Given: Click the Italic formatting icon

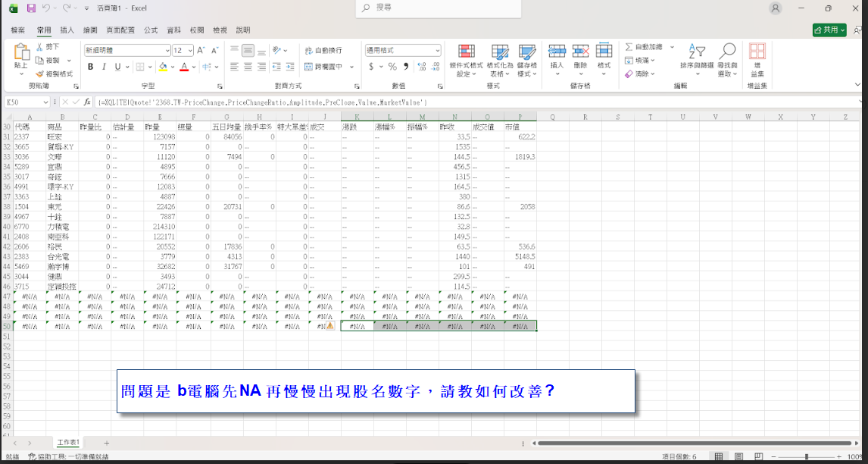Looking at the screenshot, I should [105, 67].
